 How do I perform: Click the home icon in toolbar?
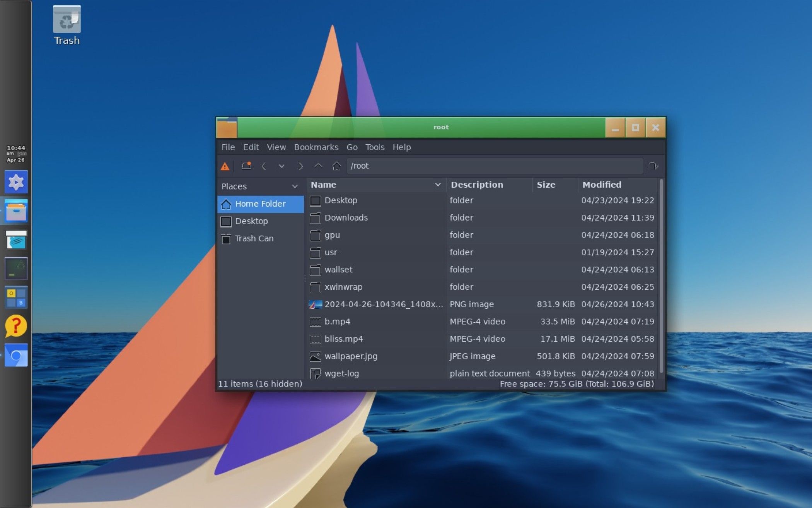click(336, 166)
